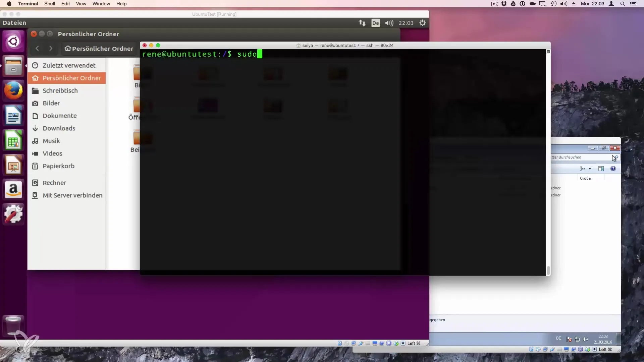Open the View menu in menu bar
The height and width of the screenshot is (362, 644).
pos(81,4)
